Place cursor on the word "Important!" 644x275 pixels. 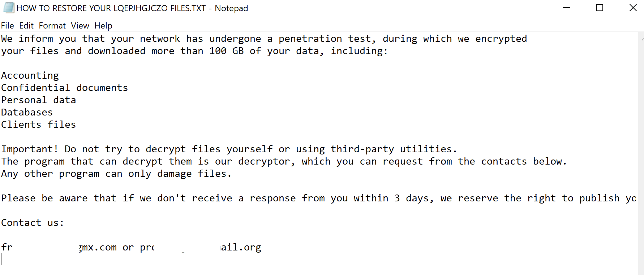click(x=29, y=149)
